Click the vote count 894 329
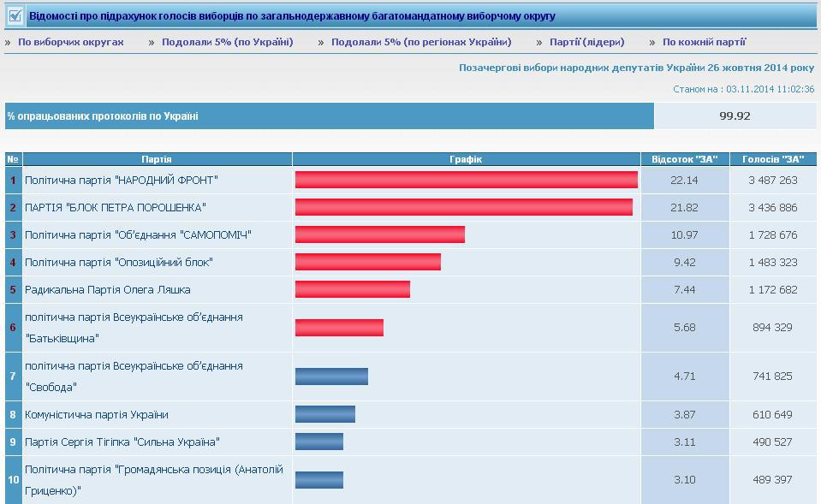This screenshot has height=504, width=821. coord(773,328)
